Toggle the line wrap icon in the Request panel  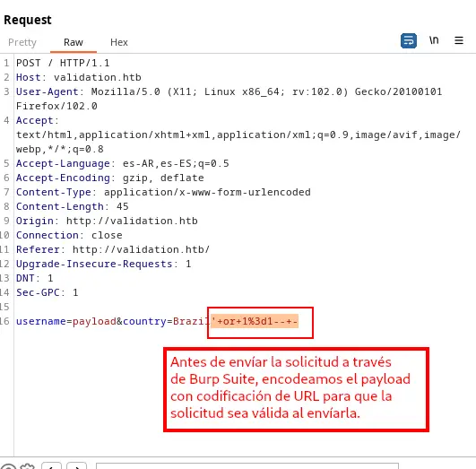pyautogui.click(x=408, y=40)
